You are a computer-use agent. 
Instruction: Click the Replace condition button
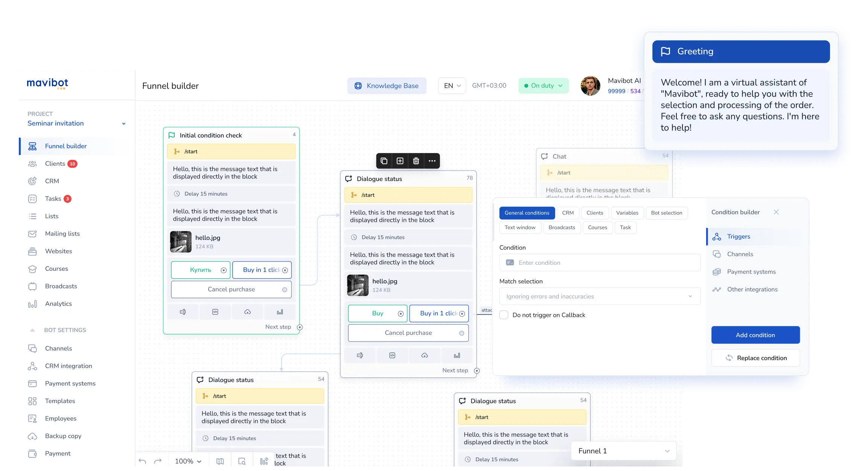tap(755, 358)
